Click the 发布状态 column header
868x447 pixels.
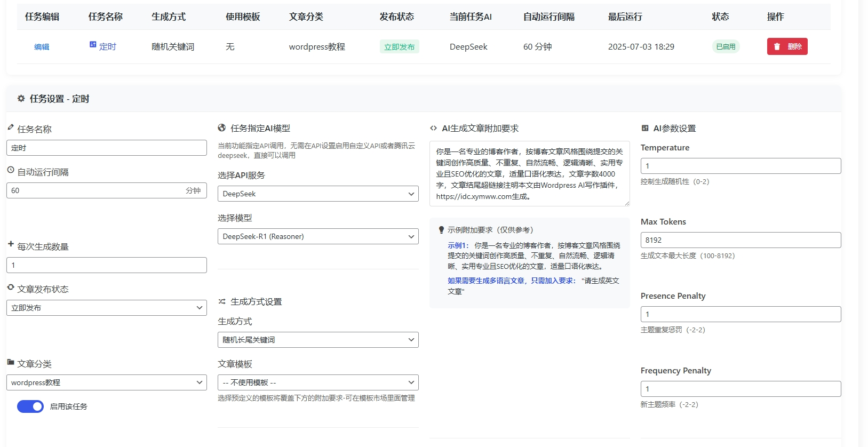(397, 17)
